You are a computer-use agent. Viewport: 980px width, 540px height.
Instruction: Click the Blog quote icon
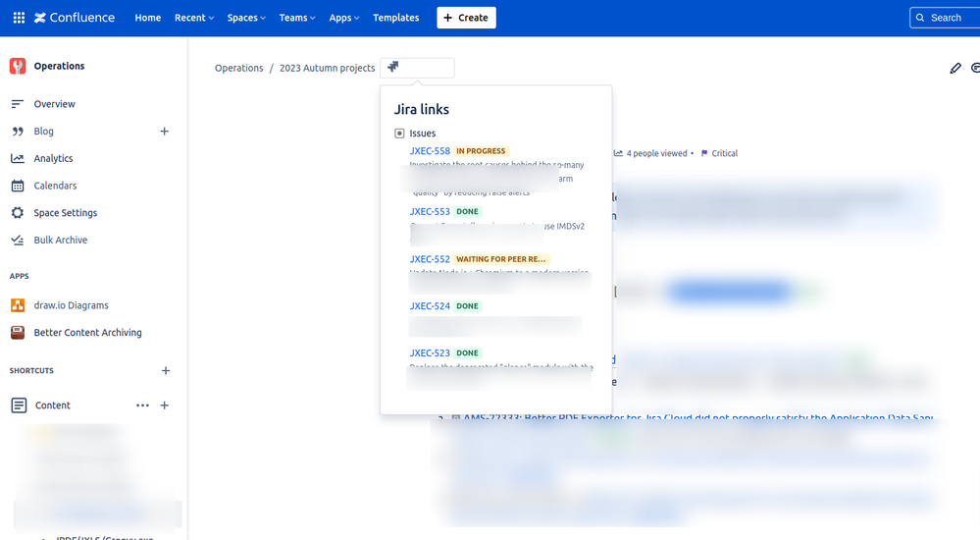18,131
